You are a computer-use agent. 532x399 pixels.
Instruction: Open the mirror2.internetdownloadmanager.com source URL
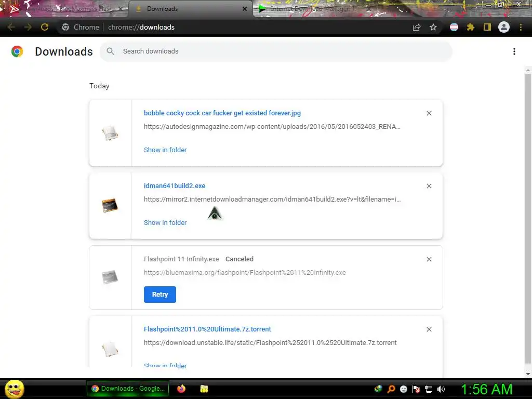pyautogui.click(x=272, y=199)
